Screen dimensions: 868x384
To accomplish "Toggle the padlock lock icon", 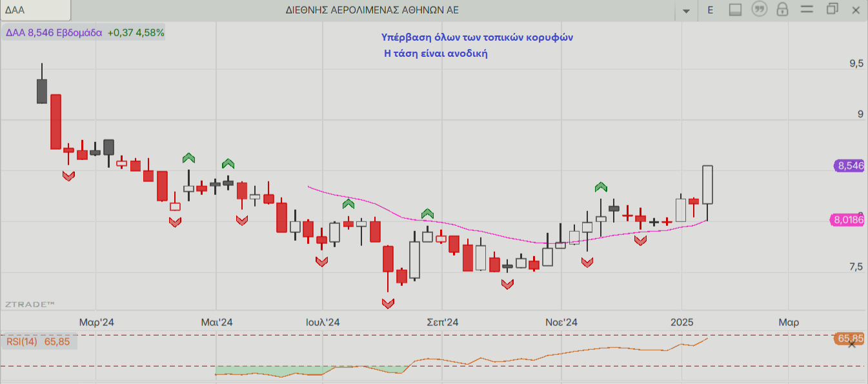I will (x=782, y=10).
